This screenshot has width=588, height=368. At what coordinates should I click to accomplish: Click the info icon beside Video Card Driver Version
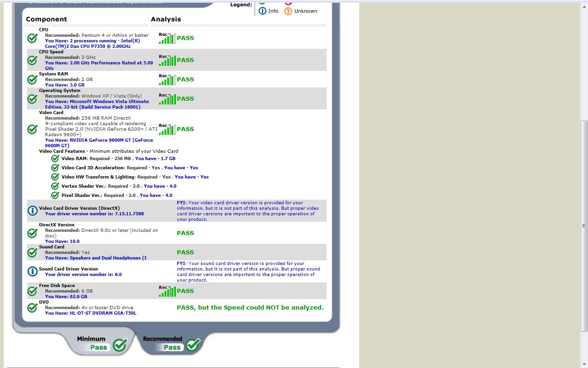32,211
